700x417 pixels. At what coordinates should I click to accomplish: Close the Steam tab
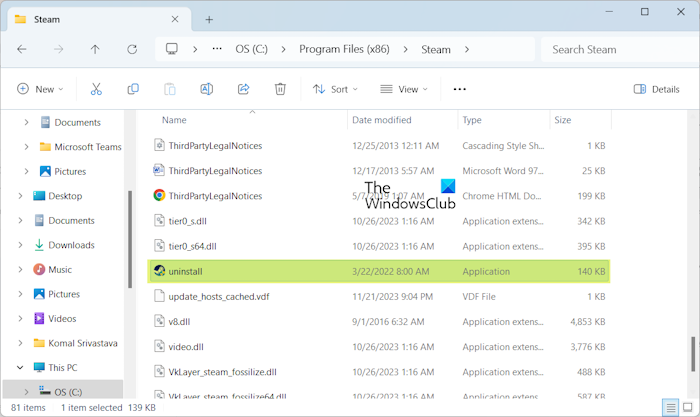[175, 19]
